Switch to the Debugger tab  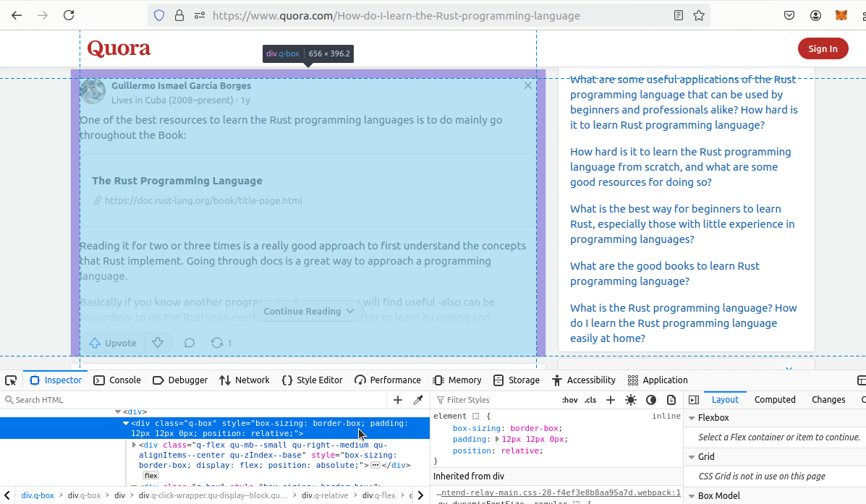180,380
